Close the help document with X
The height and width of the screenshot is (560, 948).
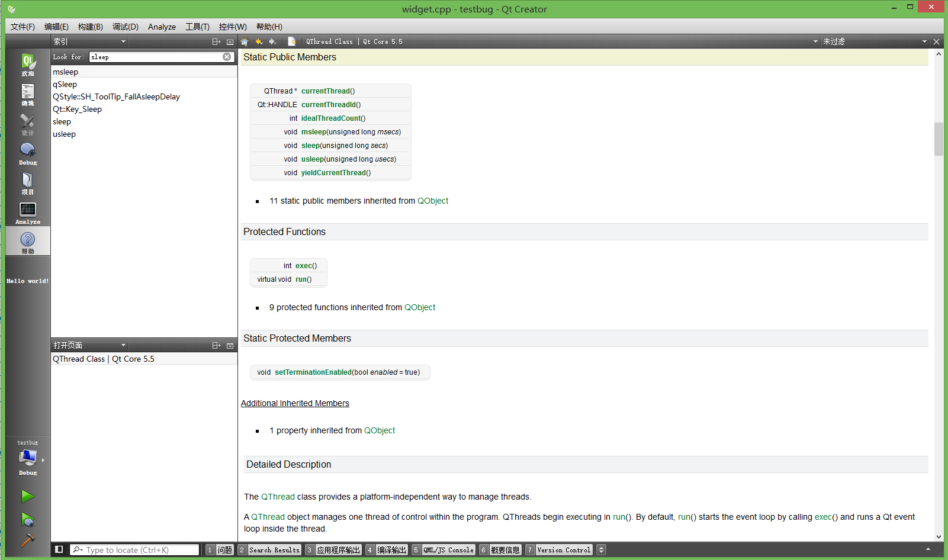tap(936, 41)
